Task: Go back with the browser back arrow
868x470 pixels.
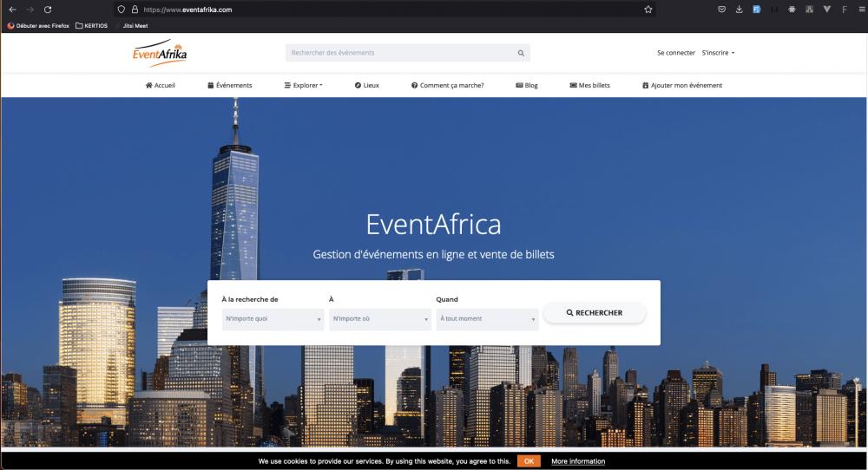Action: tap(13, 10)
